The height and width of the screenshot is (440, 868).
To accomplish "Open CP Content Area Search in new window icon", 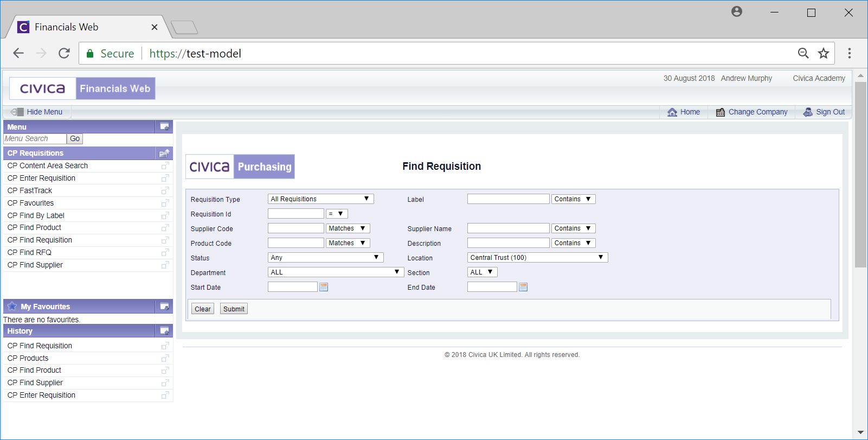I will pos(165,165).
